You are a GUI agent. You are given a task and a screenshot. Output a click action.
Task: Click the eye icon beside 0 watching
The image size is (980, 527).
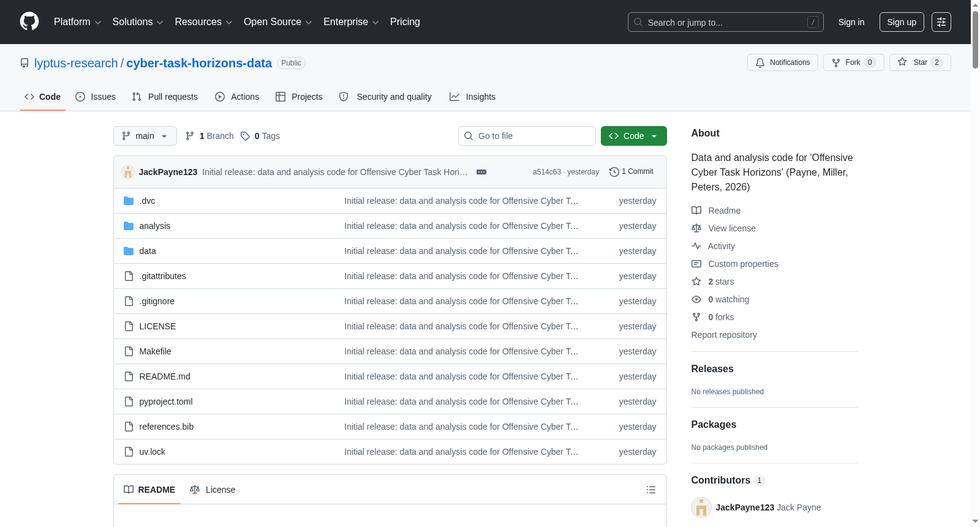(696, 299)
